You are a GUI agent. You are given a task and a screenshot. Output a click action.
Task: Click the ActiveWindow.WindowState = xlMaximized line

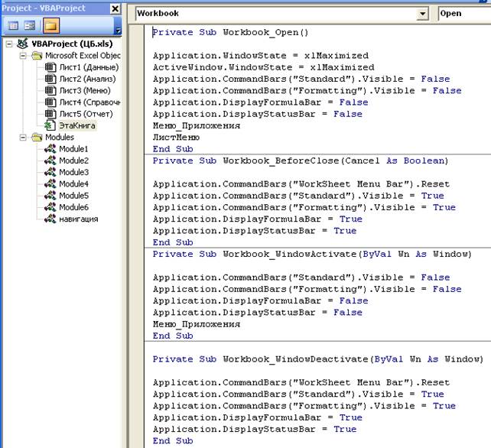tap(263, 67)
